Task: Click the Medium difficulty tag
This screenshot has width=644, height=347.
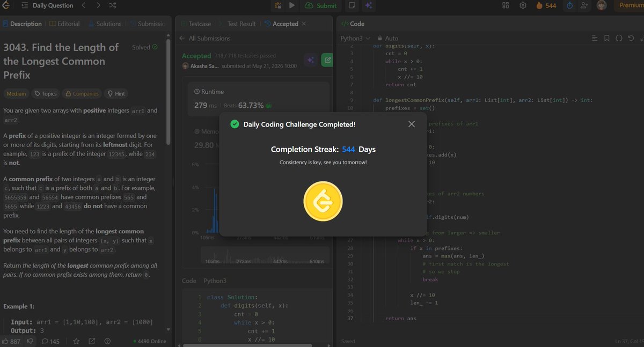Action: (16, 93)
